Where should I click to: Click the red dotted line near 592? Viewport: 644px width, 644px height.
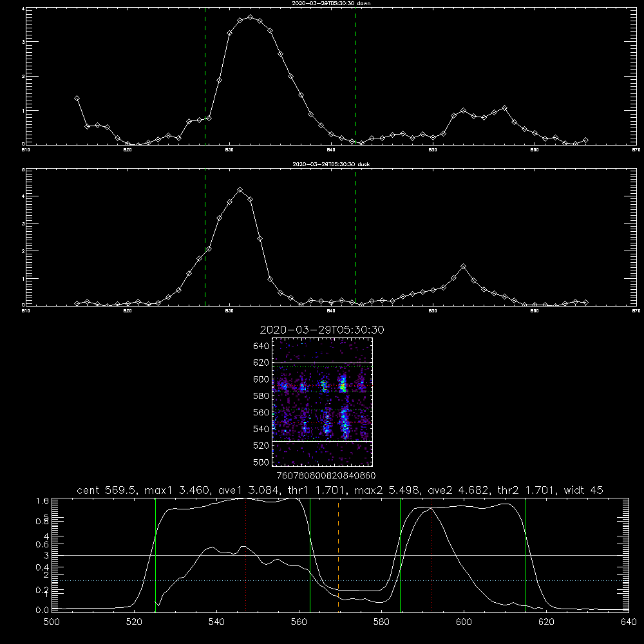431,555
